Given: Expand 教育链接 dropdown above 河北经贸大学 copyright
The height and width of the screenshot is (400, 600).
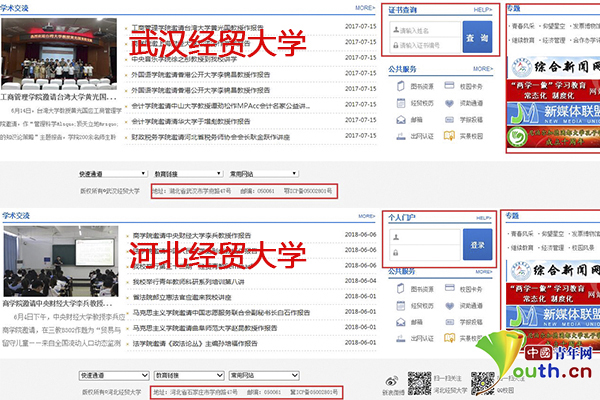Looking at the screenshot, I should click(189, 376).
